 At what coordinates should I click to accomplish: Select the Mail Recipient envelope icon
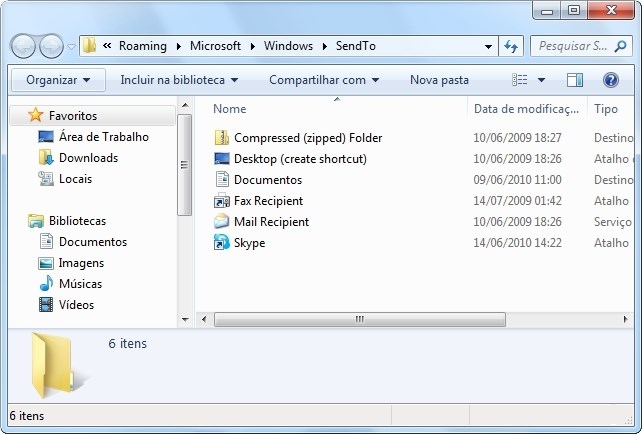(222, 222)
